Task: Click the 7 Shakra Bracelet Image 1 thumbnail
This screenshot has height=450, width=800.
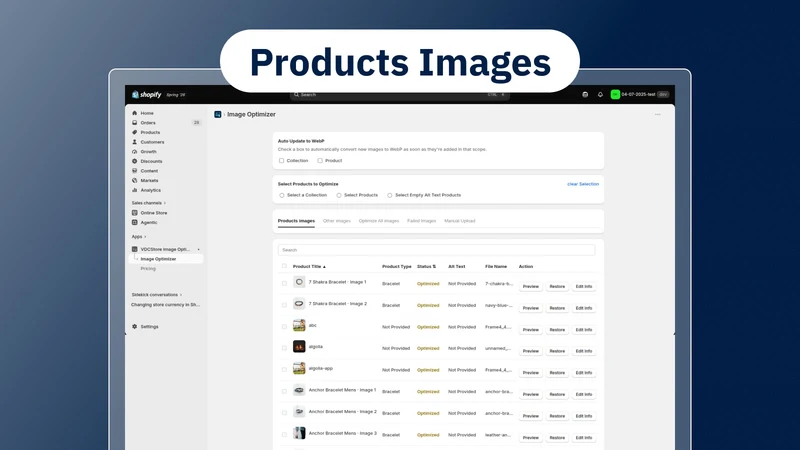Action: (299, 282)
